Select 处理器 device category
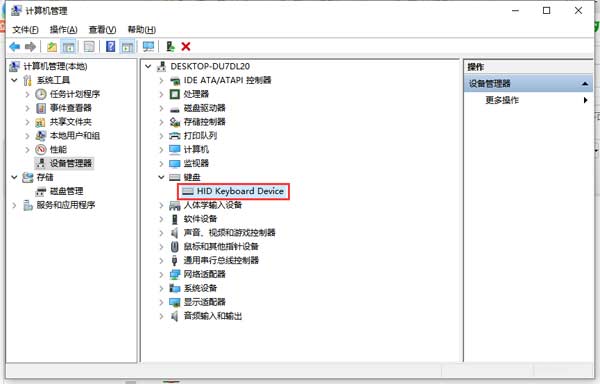 (196, 94)
